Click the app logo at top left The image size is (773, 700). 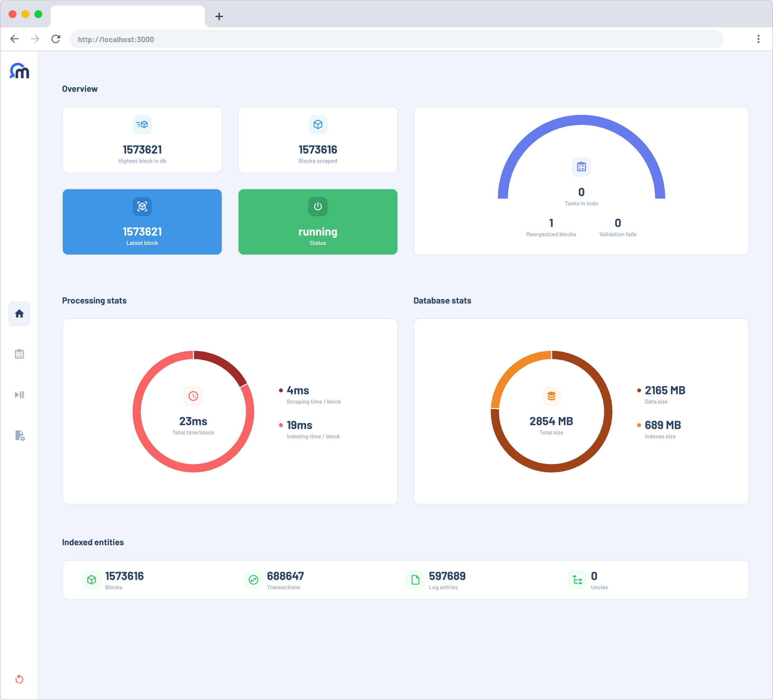tap(19, 71)
